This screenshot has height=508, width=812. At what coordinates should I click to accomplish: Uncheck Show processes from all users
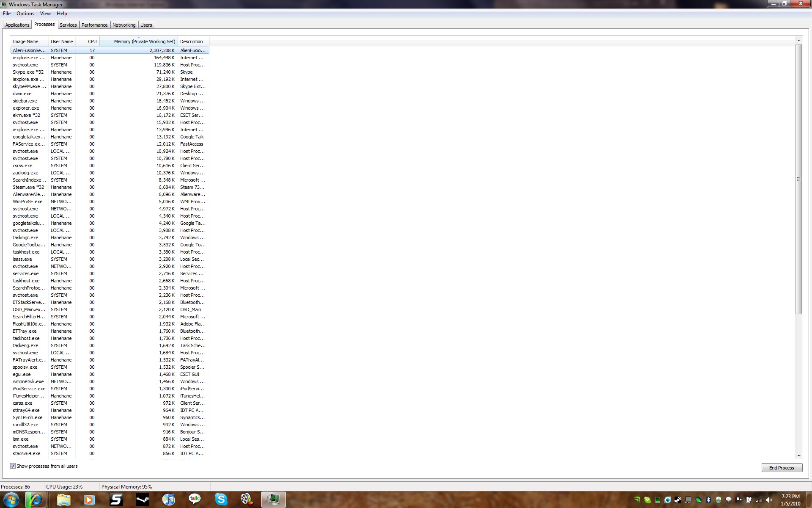[13, 466]
